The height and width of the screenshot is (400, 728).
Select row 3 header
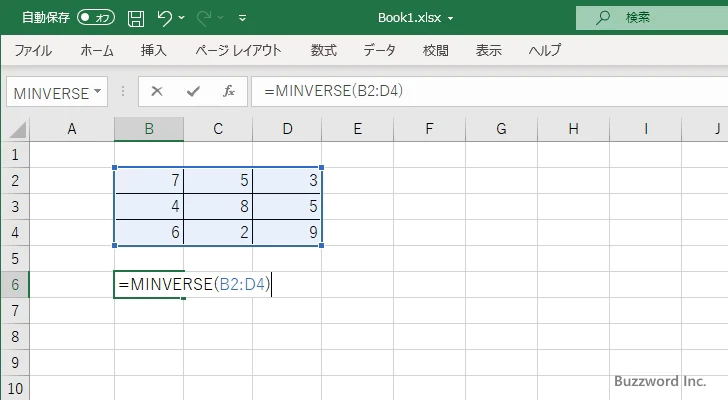(15, 206)
